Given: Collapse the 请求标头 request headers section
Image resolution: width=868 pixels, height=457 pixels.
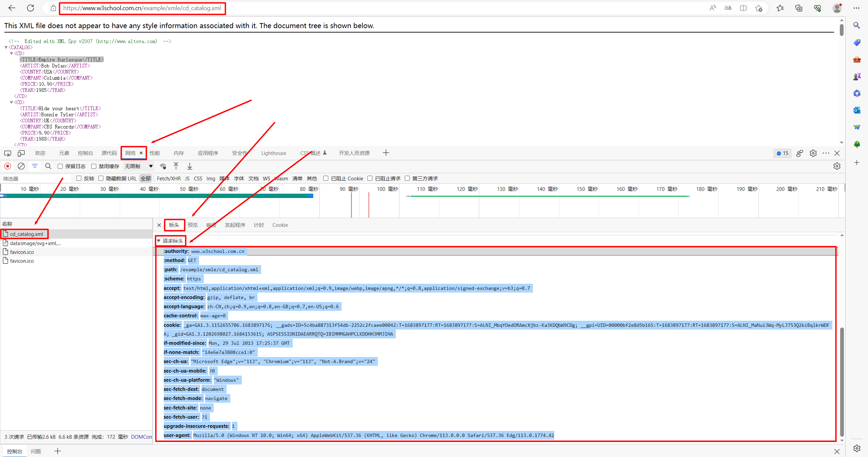Looking at the screenshot, I should pyautogui.click(x=159, y=241).
